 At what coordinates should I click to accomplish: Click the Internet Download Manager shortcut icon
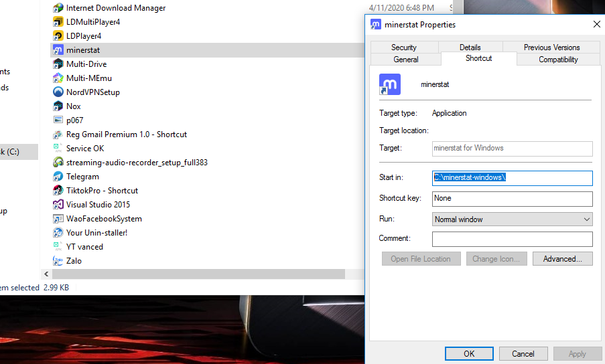click(58, 8)
